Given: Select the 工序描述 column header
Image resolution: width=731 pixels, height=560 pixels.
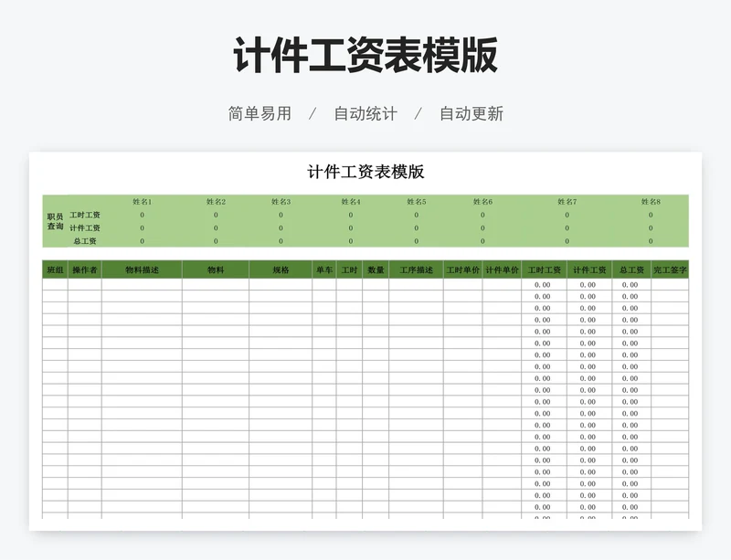Looking at the screenshot, I should pyautogui.click(x=417, y=269).
